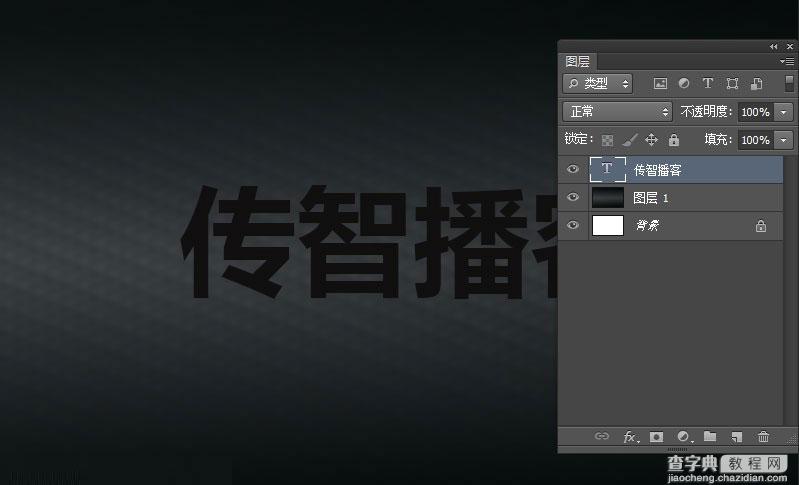This screenshot has height=485, width=799.
Task: Open the 正常 blend mode dropdown
Action: [x=617, y=112]
